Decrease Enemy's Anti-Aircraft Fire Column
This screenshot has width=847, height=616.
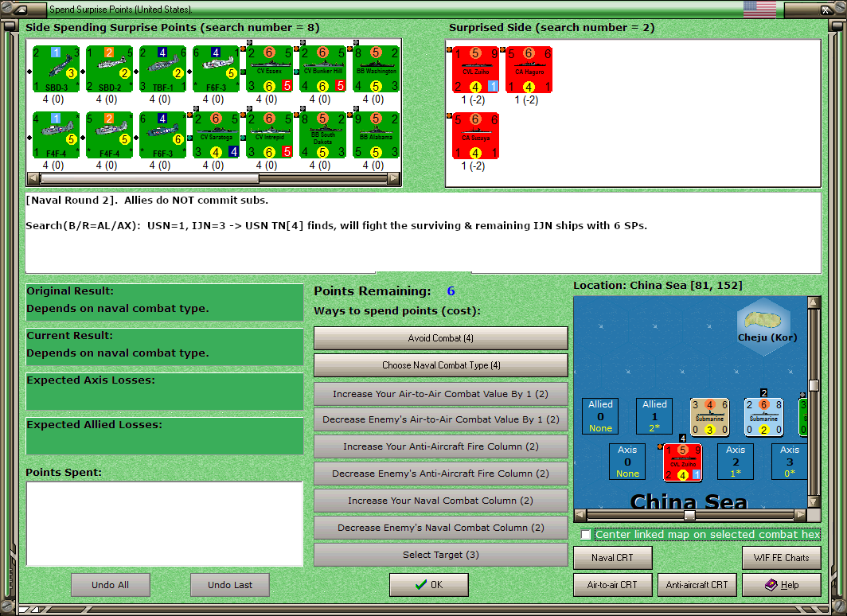(x=441, y=474)
